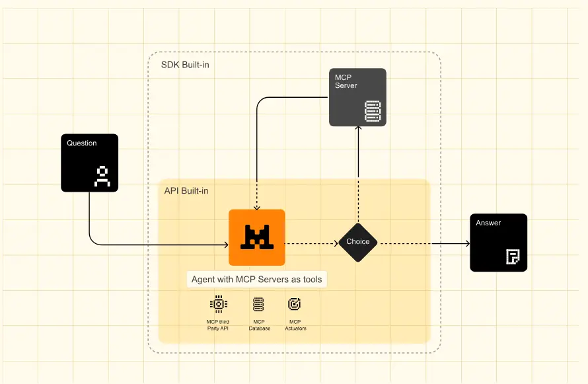
Task: Click the "Question" title text
Action: click(82, 143)
